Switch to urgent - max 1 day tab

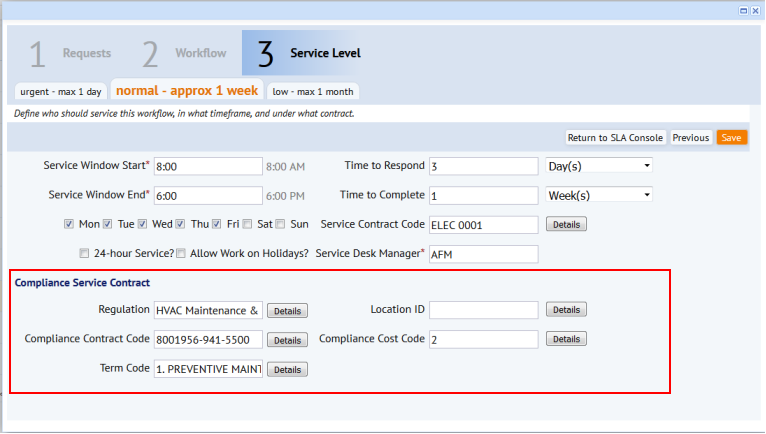(x=61, y=91)
